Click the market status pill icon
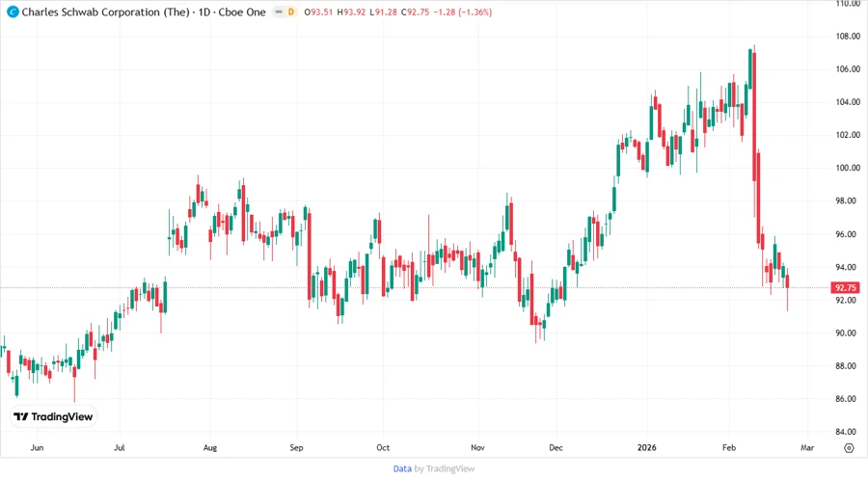 tap(279, 12)
